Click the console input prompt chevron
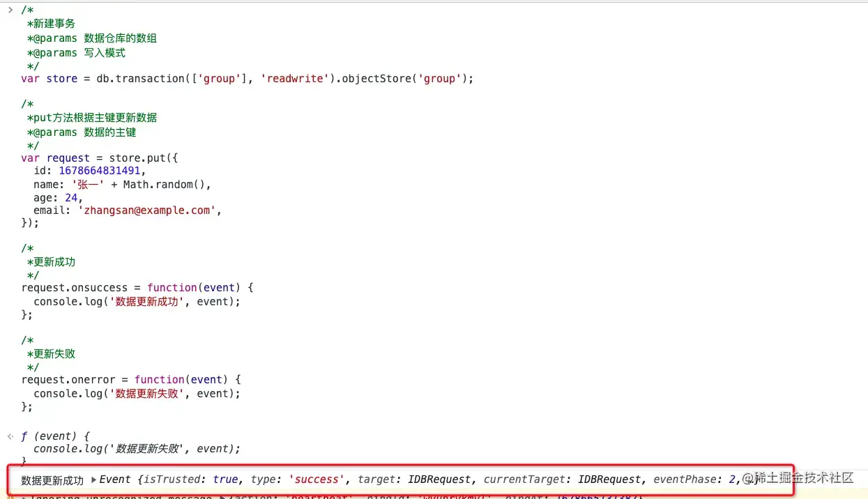 click(10, 9)
